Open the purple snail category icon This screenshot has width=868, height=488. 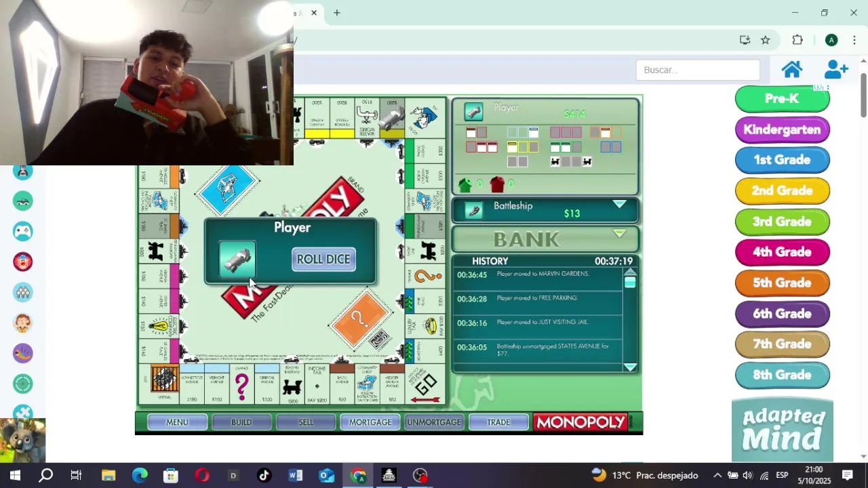tap(23, 353)
